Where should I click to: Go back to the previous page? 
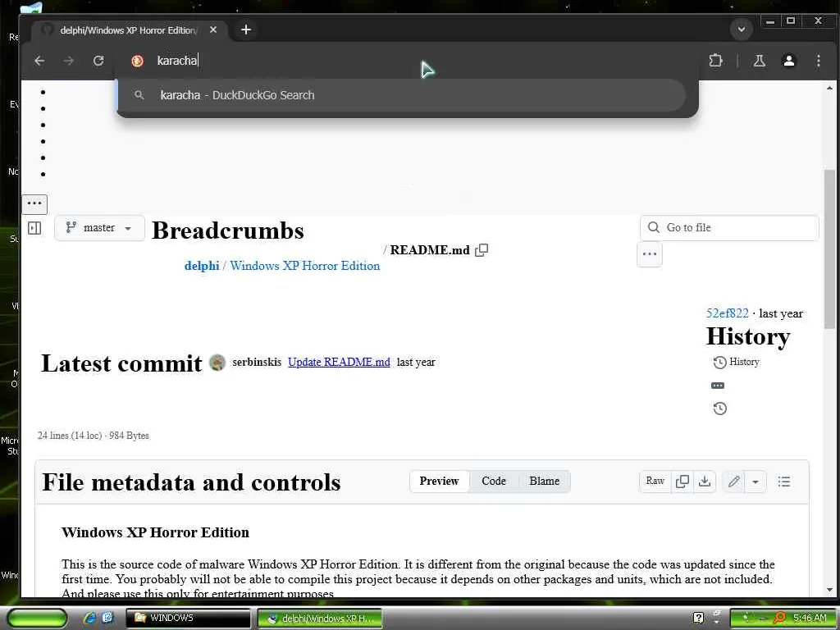point(39,61)
